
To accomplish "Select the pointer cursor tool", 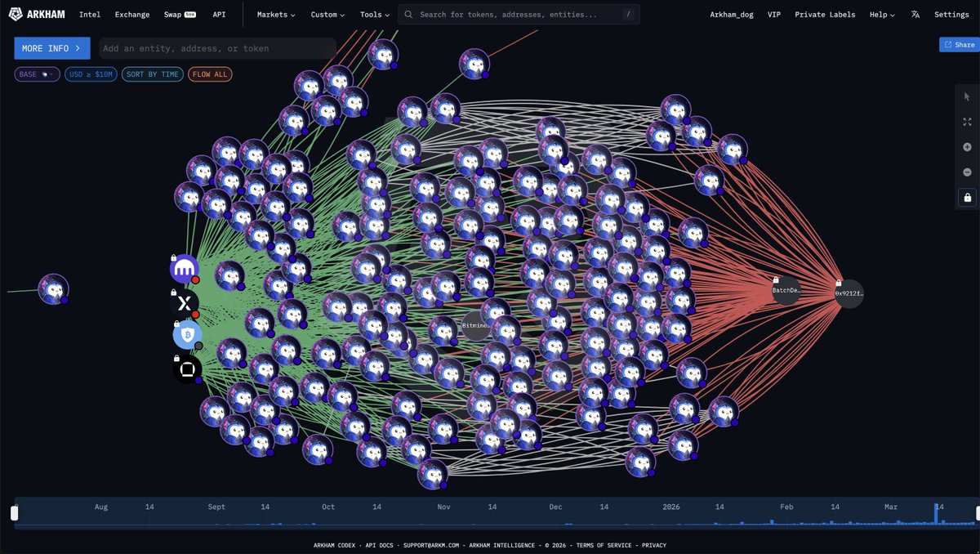I will point(967,97).
